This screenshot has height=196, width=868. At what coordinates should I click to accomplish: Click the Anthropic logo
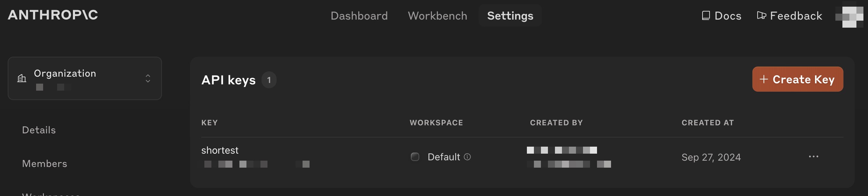[53, 15]
